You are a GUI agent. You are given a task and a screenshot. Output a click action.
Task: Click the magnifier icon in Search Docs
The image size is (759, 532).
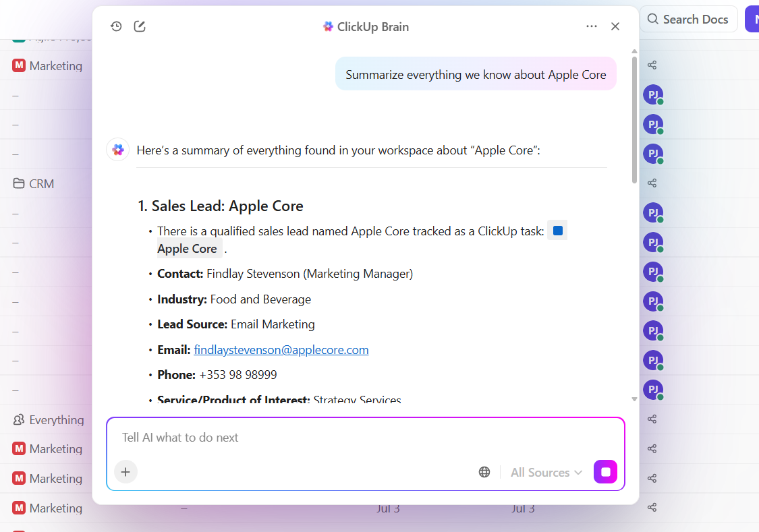[652, 20]
